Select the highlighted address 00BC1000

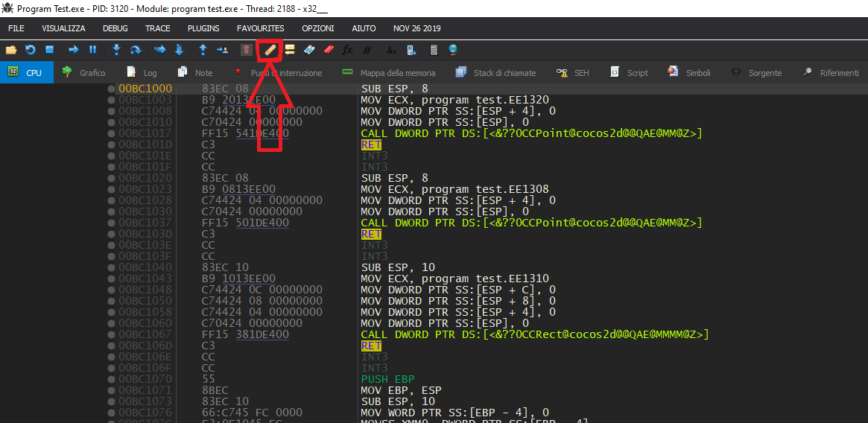pyautogui.click(x=145, y=89)
